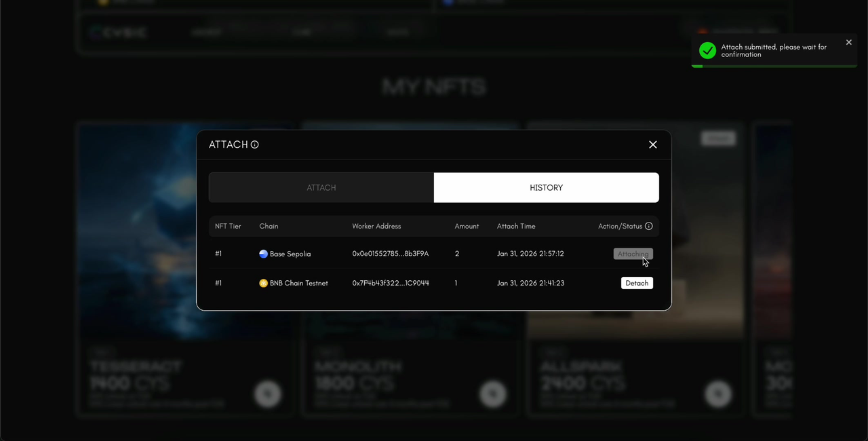Click the greyed Attaching status button
868x441 pixels.
click(x=633, y=254)
